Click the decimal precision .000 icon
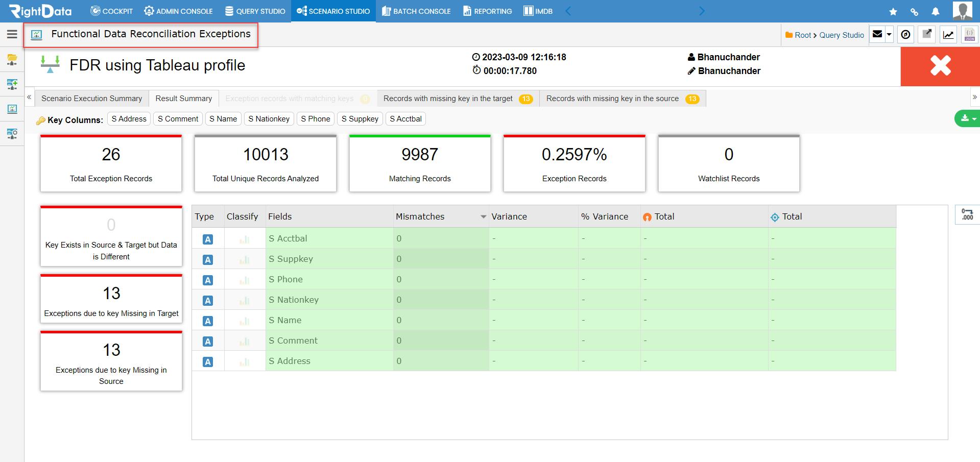The width and height of the screenshot is (980, 462). (967, 214)
